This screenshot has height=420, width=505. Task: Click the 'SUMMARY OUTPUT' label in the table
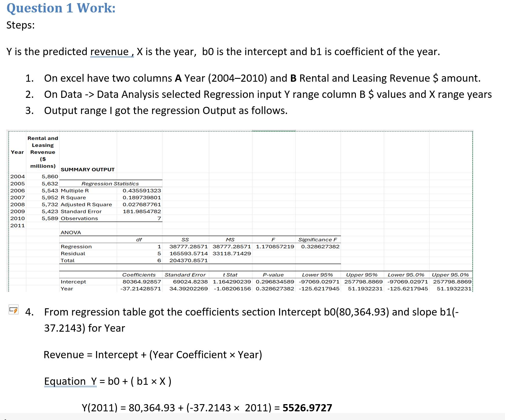point(88,169)
